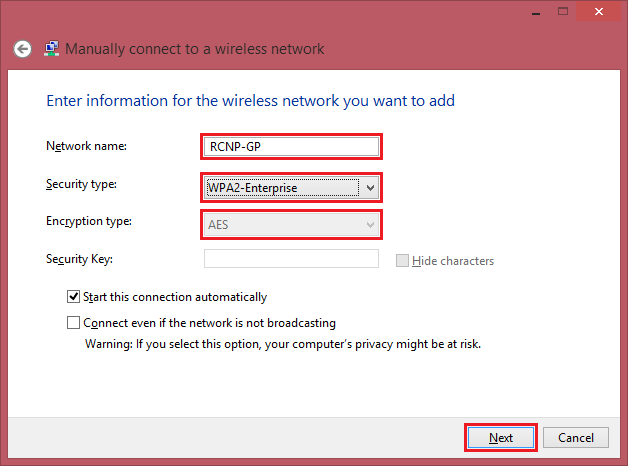628x466 pixels.
Task: Enable Start this connection automatically checkbox
Action: 73,297
